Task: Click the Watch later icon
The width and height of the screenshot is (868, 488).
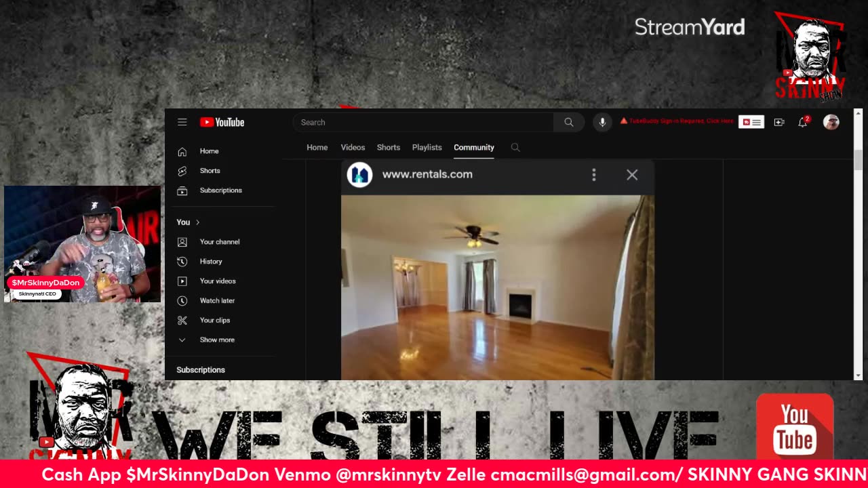Action: point(182,301)
